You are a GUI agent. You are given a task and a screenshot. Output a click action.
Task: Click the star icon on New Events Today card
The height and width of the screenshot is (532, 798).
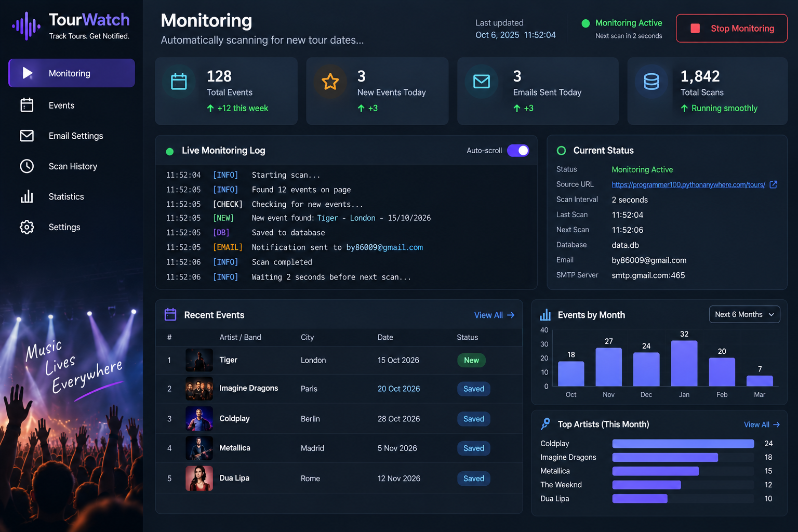(330, 82)
